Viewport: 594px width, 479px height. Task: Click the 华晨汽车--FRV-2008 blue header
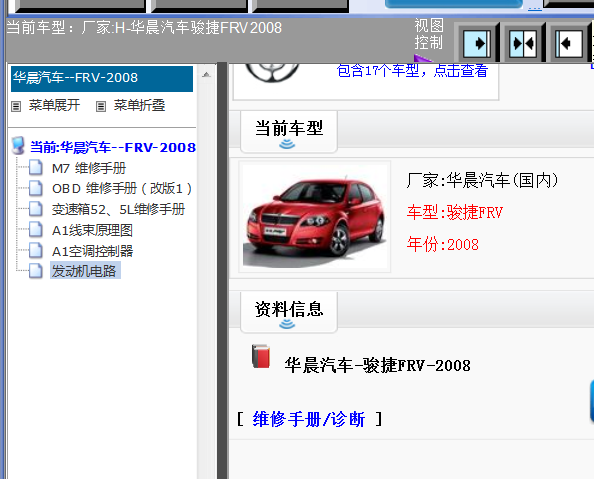[102, 78]
